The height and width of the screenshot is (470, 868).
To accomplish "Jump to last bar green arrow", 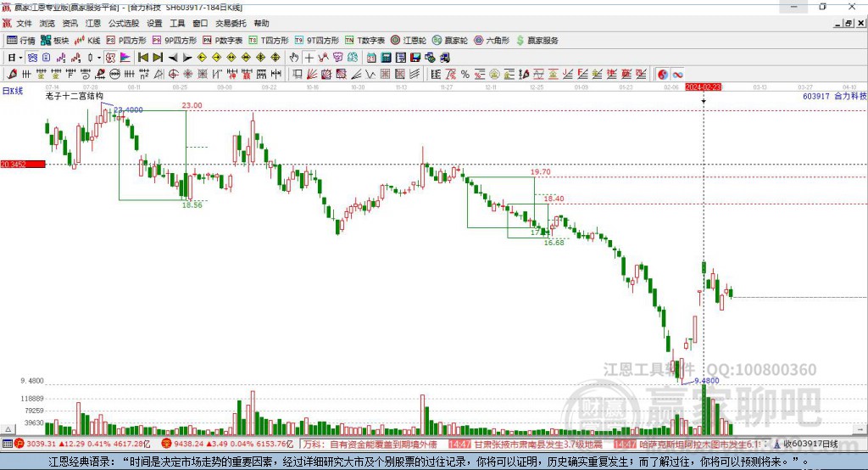I will coord(158,58).
